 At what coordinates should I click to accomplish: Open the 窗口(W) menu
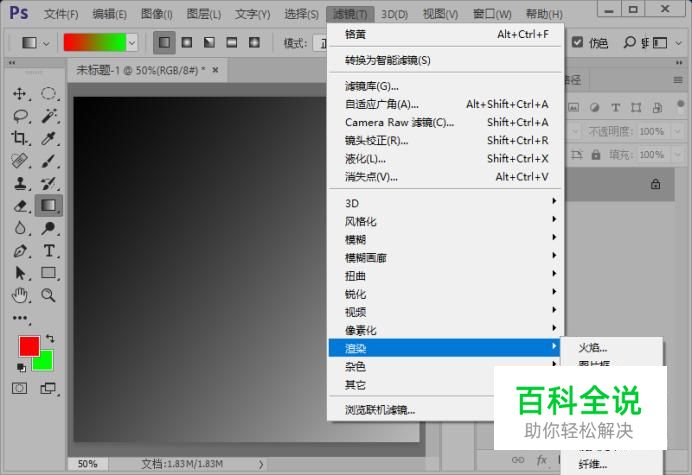click(492, 14)
